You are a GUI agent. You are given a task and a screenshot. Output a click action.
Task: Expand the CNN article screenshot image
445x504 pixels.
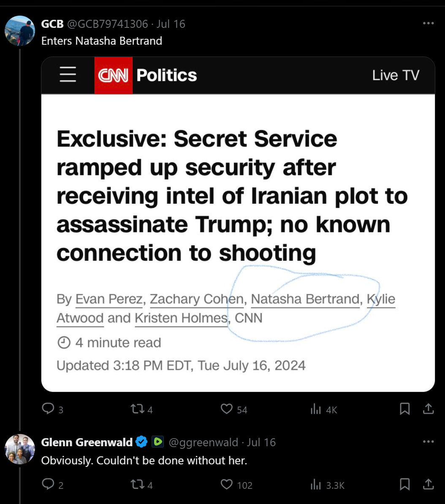coord(238,224)
